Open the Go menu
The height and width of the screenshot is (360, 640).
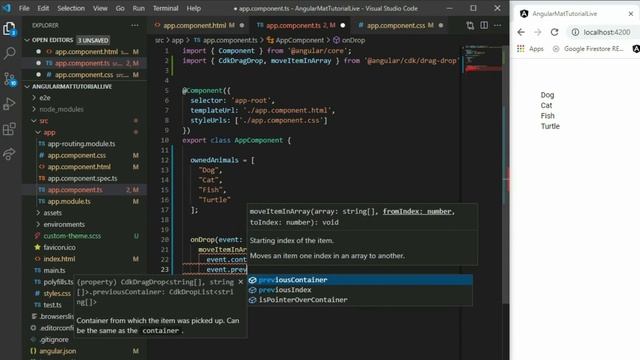click(x=120, y=8)
